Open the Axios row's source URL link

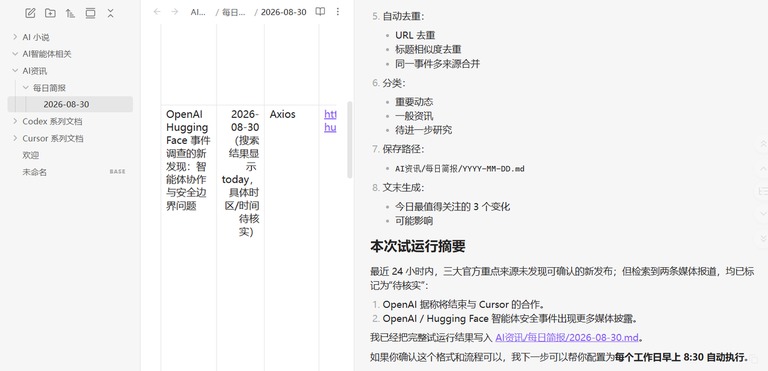click(330, 121)
